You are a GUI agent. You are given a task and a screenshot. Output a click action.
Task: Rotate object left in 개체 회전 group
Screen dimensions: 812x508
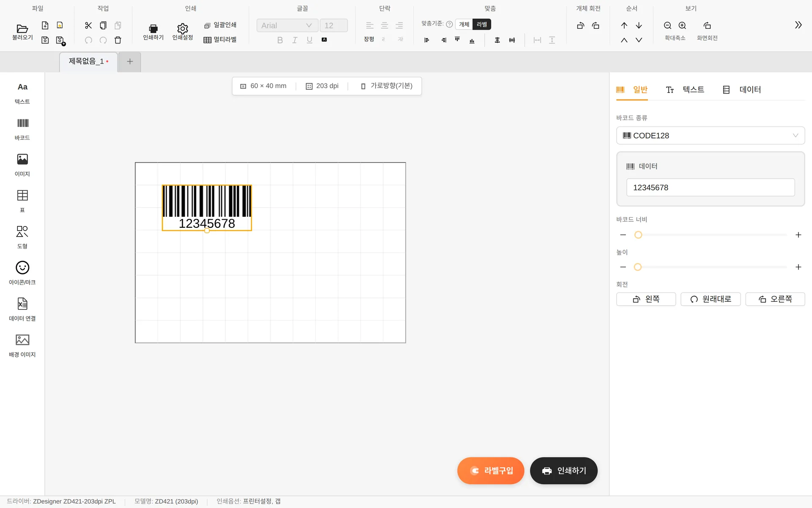pos(581,25)
